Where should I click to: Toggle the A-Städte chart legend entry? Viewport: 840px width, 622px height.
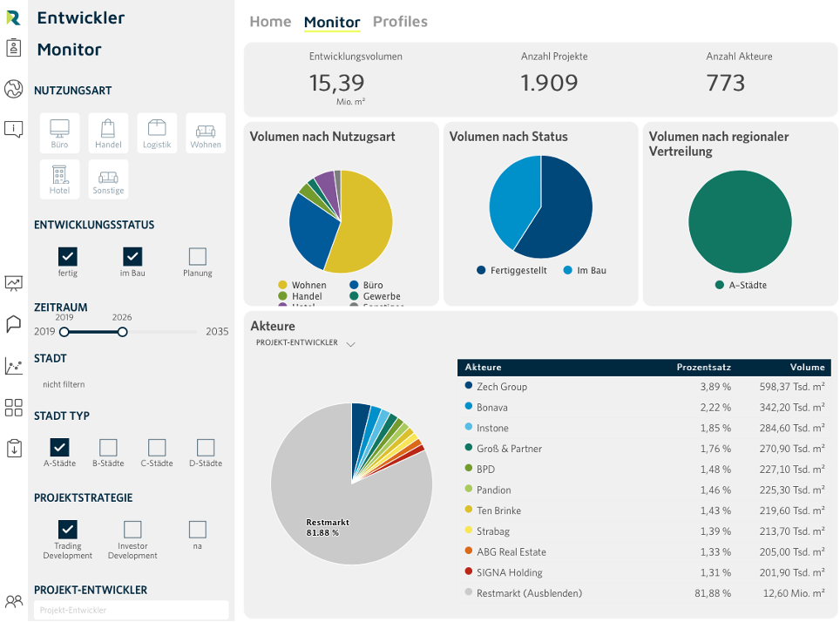tap(741, 285)
